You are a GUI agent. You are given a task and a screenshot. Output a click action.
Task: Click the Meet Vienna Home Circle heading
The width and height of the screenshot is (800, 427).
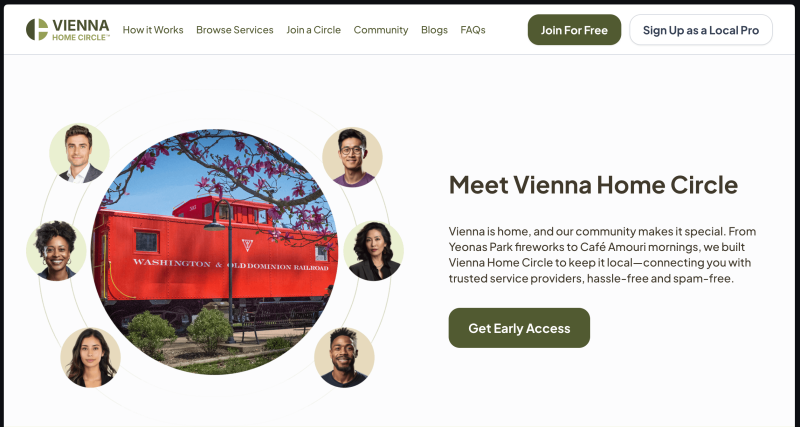(593, 185)
